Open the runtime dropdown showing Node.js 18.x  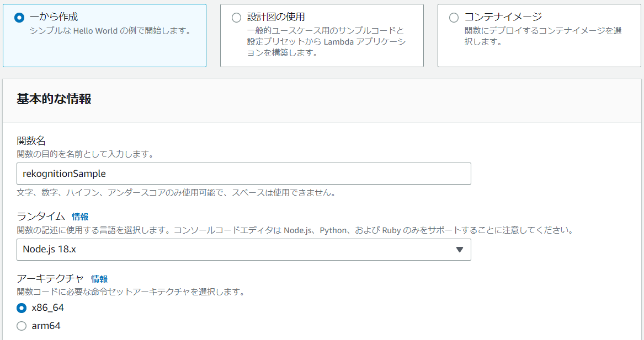[243, 250]
